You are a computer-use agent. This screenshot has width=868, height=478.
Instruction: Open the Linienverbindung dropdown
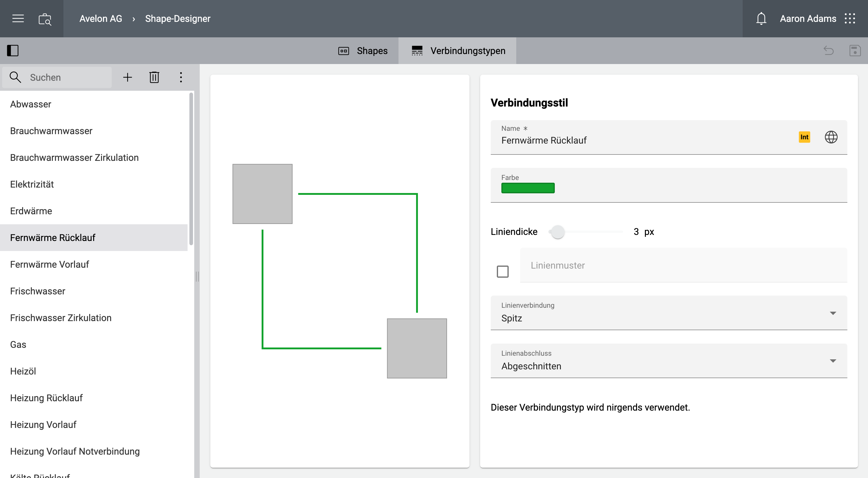669,313
